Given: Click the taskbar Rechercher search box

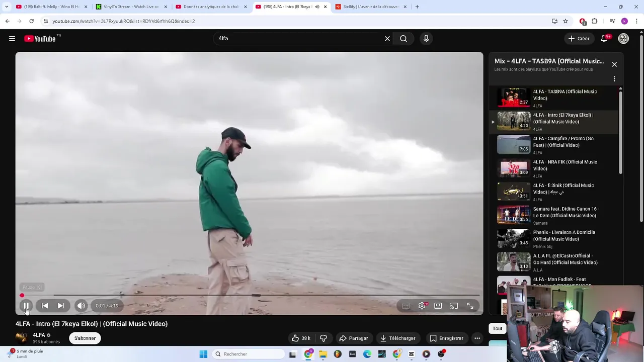Looking at the screenshot, I should click(249, 354).
